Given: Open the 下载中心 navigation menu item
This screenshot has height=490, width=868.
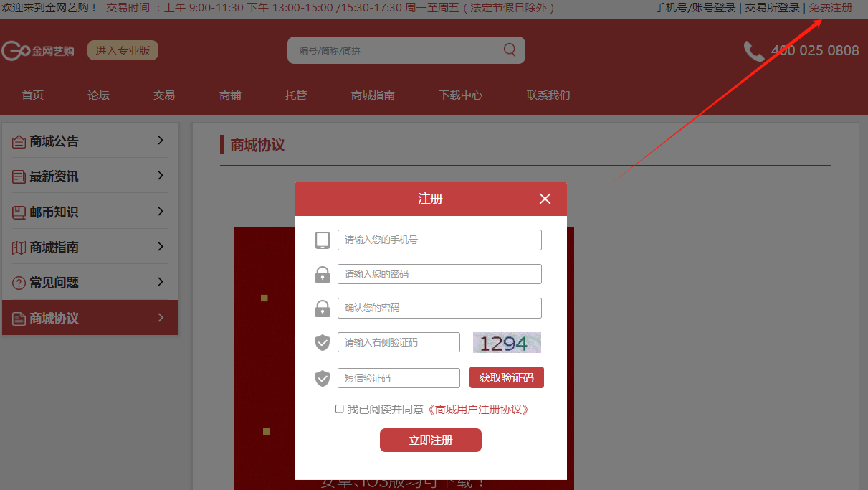Looking at the screenshot, I should coord(460,95).
